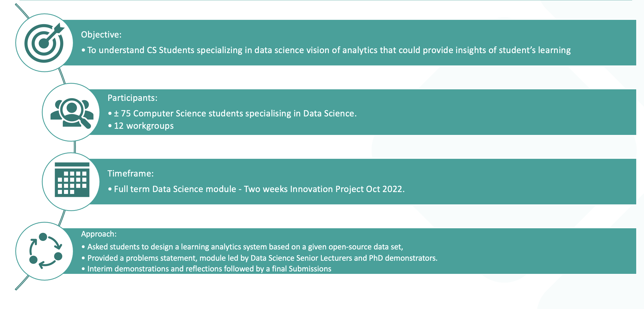The image size is (644, 309).
Task: Click the diagonal line below the process circle
Action: point(22,283)
